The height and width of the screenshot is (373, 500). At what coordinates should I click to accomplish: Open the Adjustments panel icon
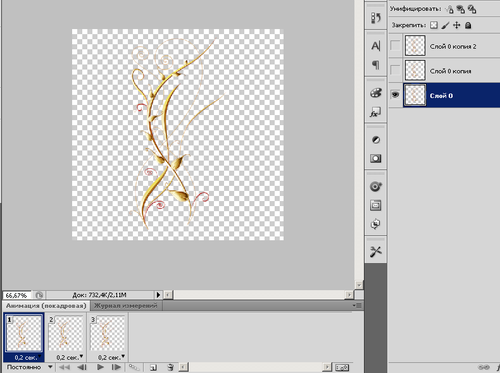376,140
